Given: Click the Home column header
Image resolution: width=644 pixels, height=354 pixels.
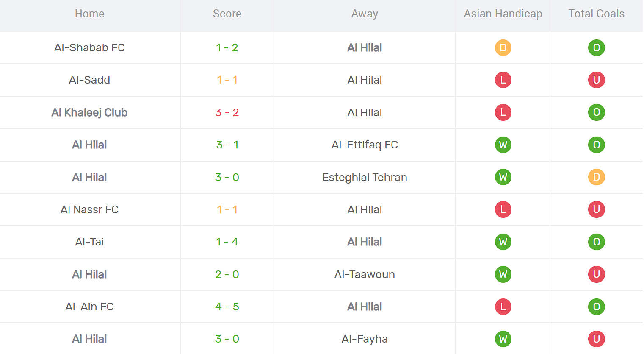Looking at the screenshot, I should tap(89, 14).
